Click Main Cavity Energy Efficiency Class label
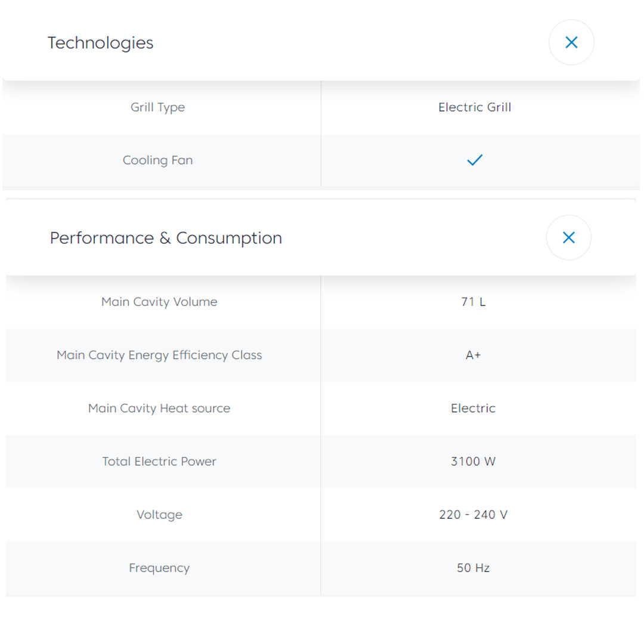Viewport: 644px width, 644px height. click(159, 355)
